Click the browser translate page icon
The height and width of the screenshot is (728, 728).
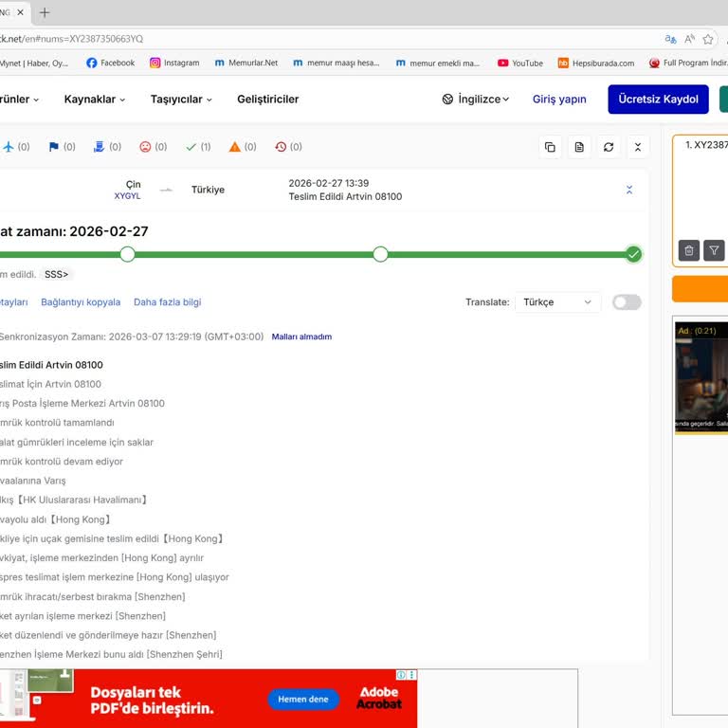pos(670,39)
